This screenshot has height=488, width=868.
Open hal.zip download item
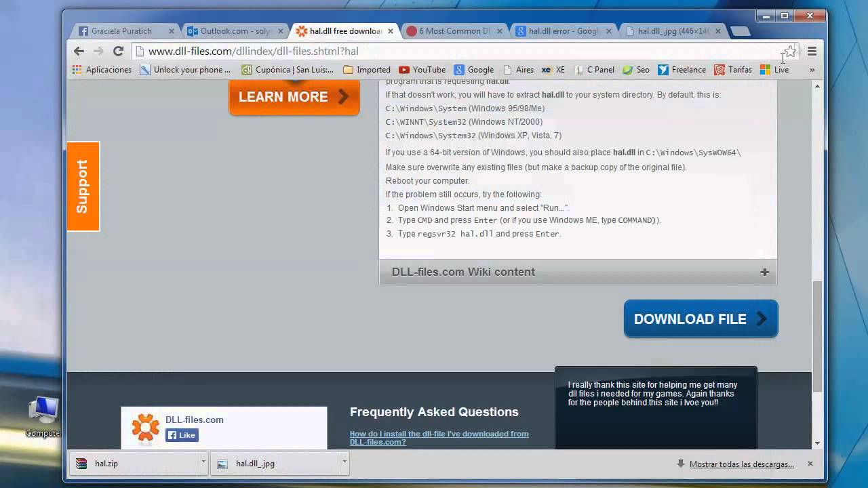(136, 464)
